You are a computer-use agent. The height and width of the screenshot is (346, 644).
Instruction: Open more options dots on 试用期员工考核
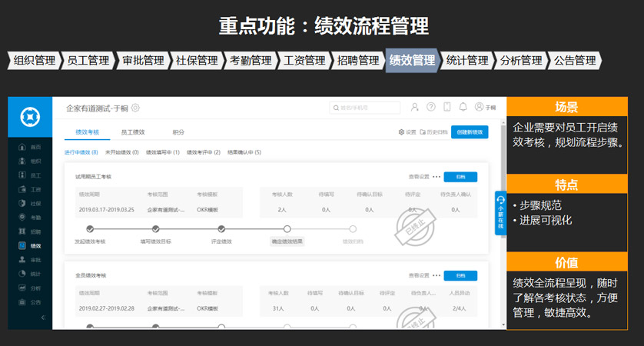click(437, 177)
